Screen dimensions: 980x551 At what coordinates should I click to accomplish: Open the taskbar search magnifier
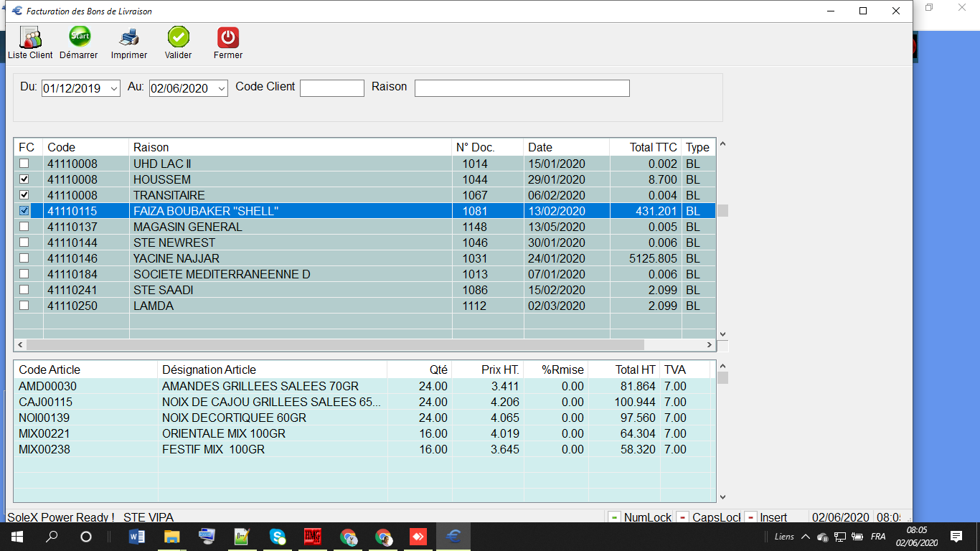pos(52,537)
